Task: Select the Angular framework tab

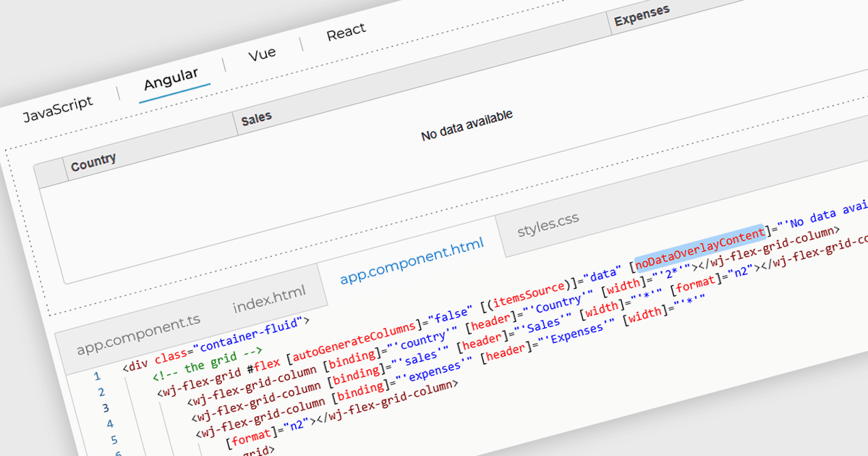Action: (x=171, y=79)
